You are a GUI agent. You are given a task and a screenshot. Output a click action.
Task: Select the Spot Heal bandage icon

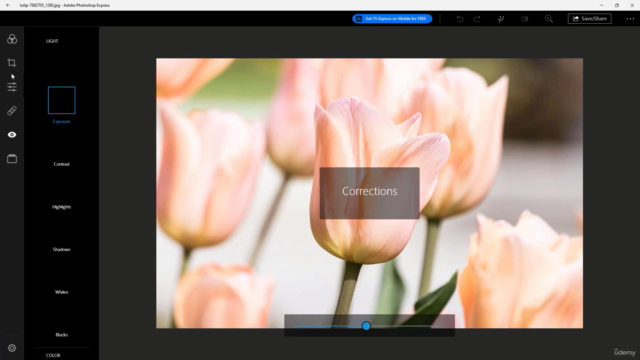(x=12, y=111)
